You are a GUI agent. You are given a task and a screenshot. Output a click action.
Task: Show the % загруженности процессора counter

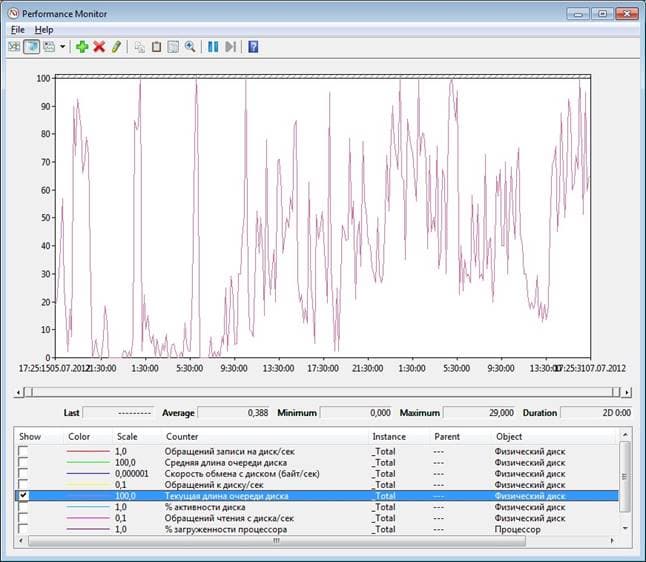point(23,529)
